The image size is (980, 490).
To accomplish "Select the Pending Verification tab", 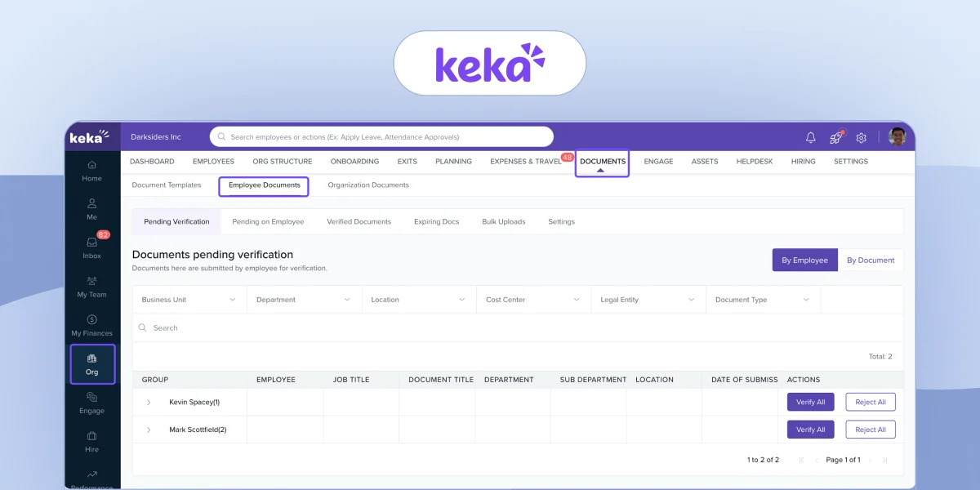I will pos(176,221).
